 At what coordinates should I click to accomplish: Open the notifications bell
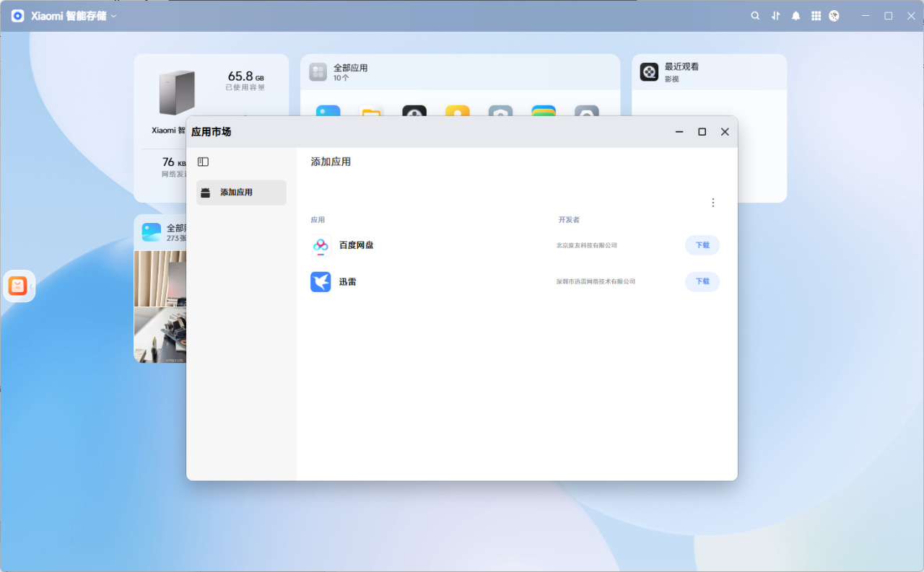pos(796,16)
